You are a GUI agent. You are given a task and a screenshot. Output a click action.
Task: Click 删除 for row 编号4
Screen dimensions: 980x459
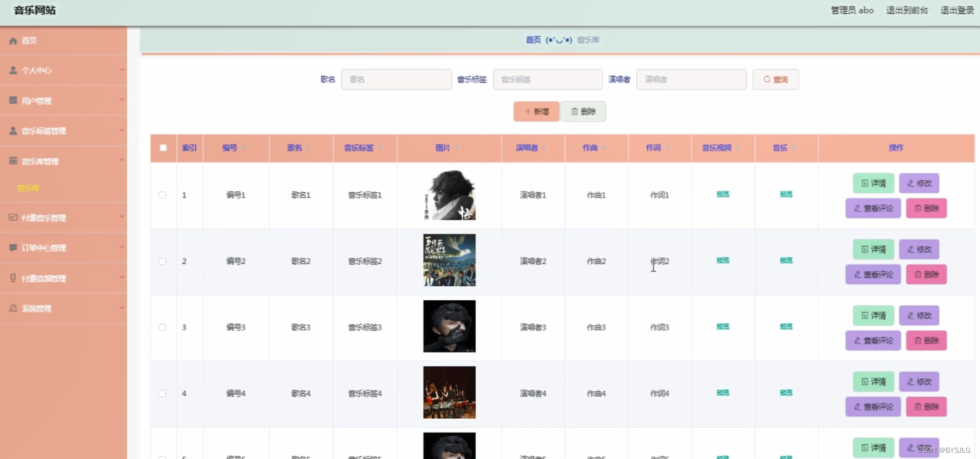[x=926, y=406]
